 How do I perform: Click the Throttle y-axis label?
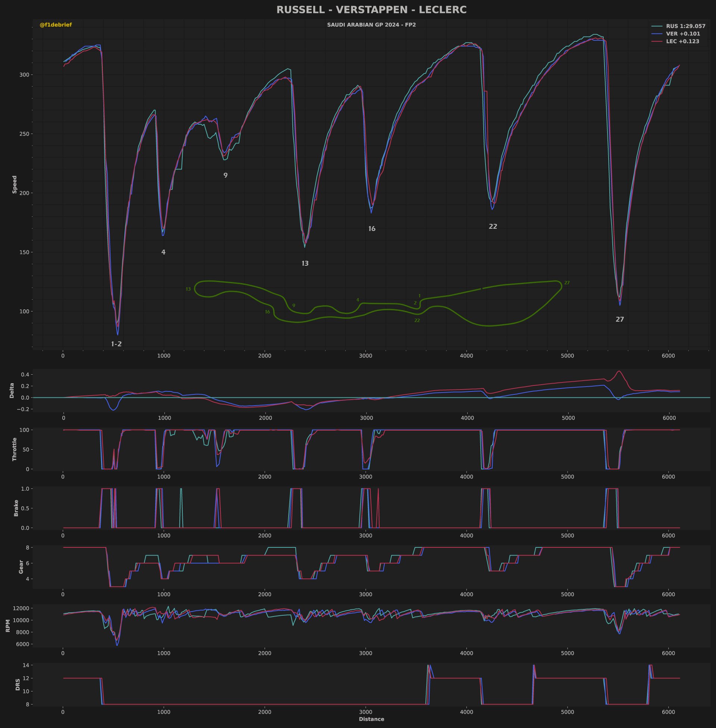pos(15,449)
